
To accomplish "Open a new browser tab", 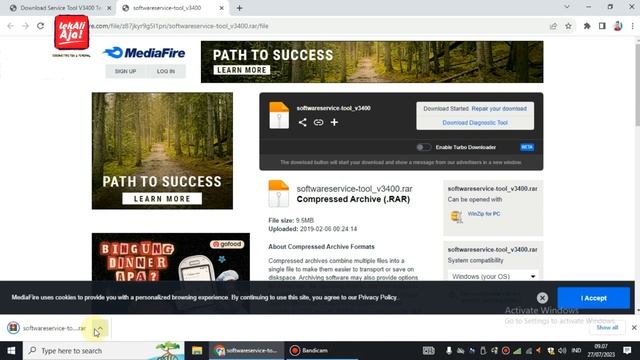I will click(x=240, y=8).
